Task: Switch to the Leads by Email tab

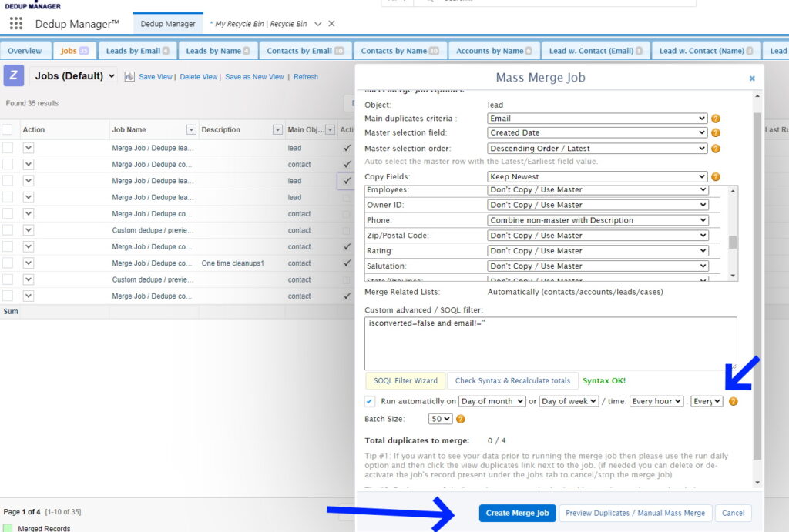Action: coord(137,51)
